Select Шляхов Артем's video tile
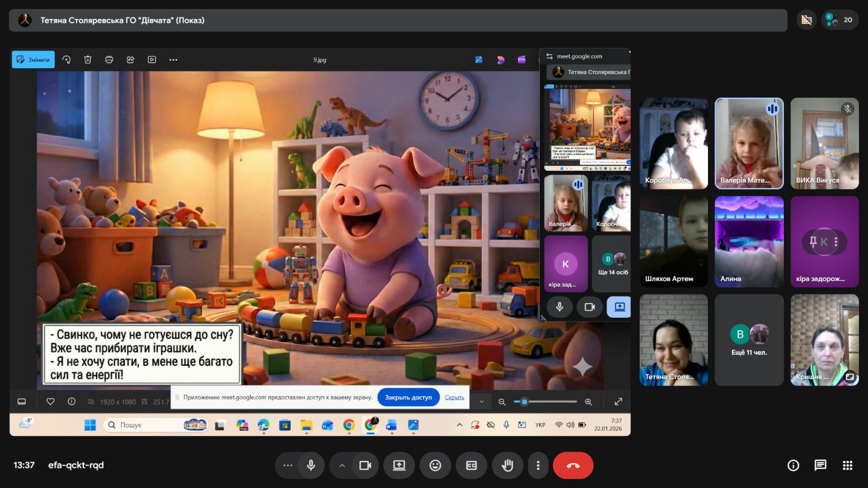This screenshot has width=868, height=488. (673, 241)
